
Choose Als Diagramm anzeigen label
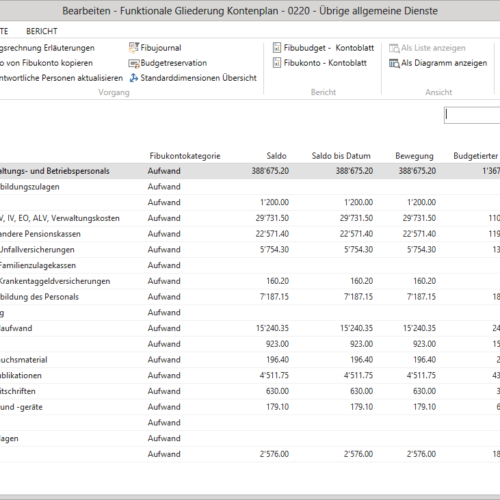(x=444, y=63)
